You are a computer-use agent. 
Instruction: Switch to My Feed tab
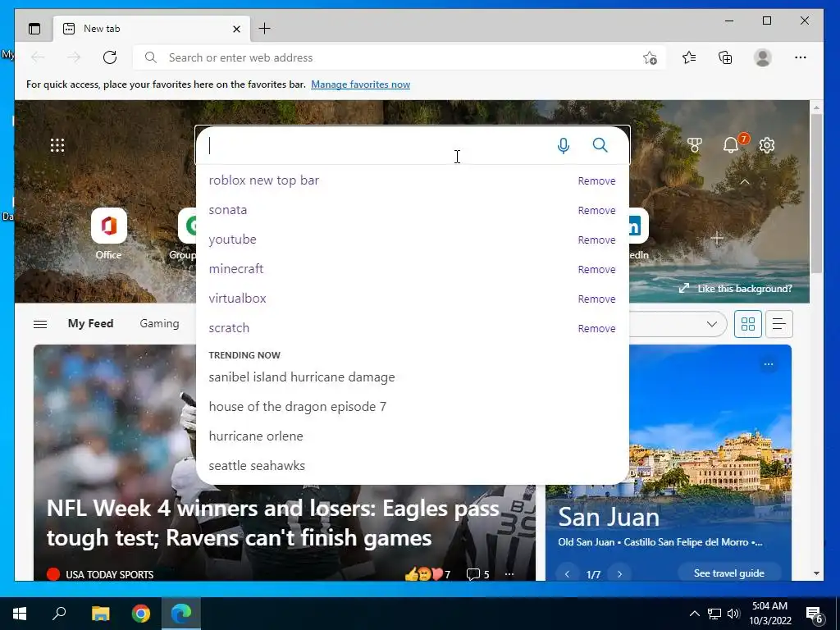click(90, 323)
